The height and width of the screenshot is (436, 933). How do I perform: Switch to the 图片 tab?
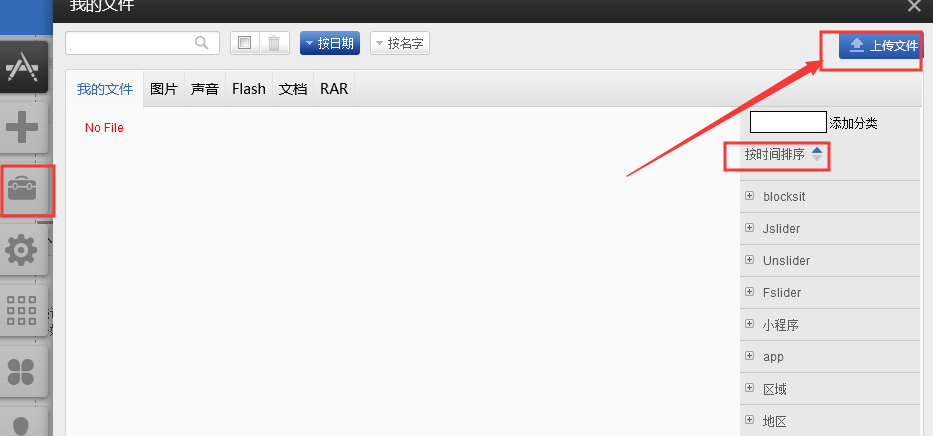[164, 89]
